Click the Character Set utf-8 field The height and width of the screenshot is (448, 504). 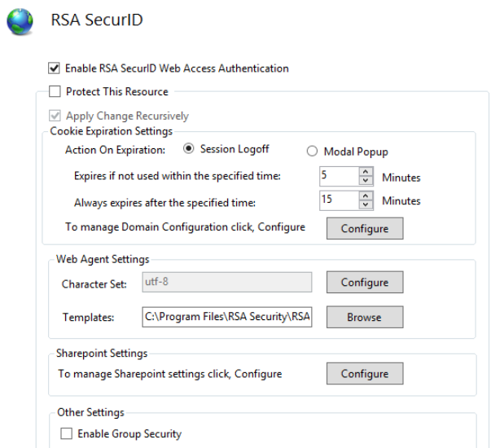tap(226, 282)
